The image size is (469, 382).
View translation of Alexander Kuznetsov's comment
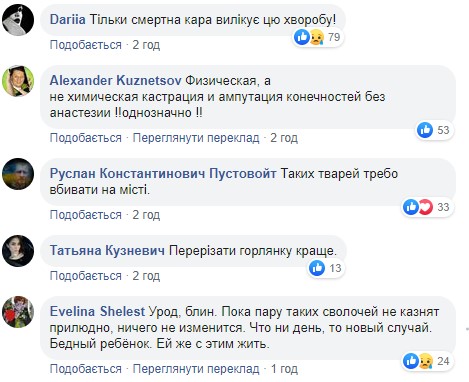point(196,138)
